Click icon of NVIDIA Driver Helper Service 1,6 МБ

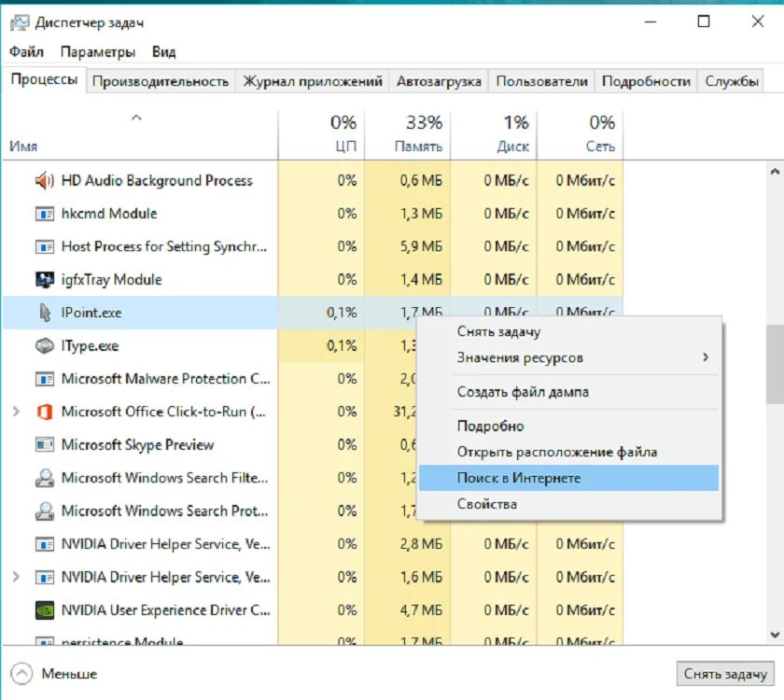click(x=45, y=578)
